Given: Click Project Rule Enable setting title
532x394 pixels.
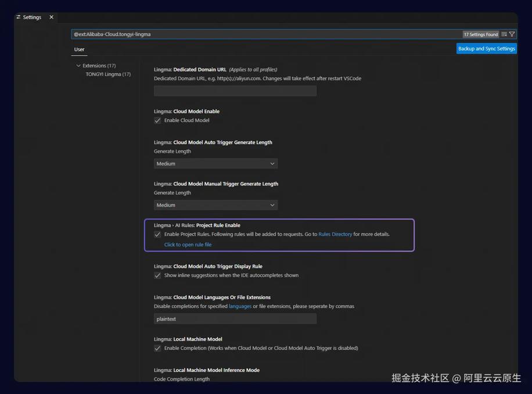Looking at the screenshot, I should (x=197, y=225).
